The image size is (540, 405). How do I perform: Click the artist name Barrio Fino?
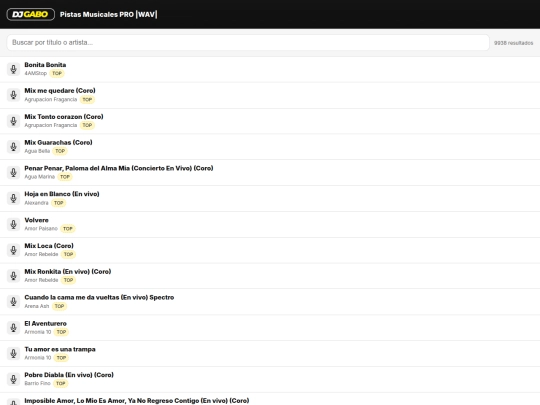click(x=38, y=383)
